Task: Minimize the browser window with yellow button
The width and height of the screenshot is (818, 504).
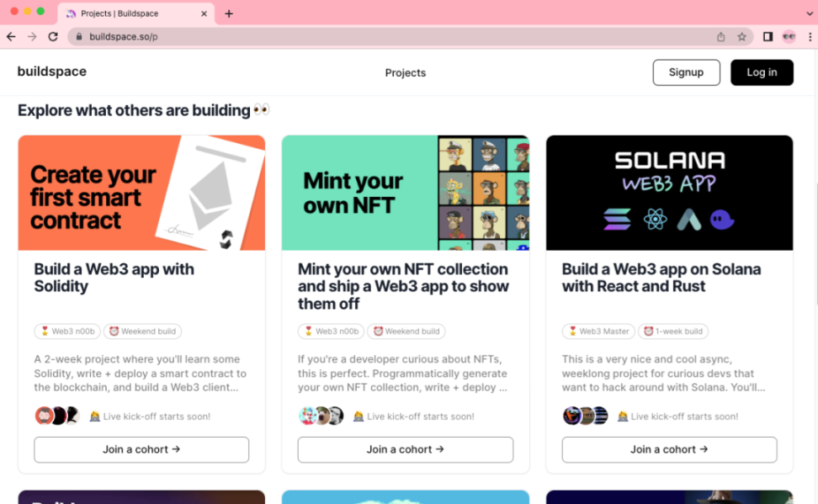Action: (27, 11)
